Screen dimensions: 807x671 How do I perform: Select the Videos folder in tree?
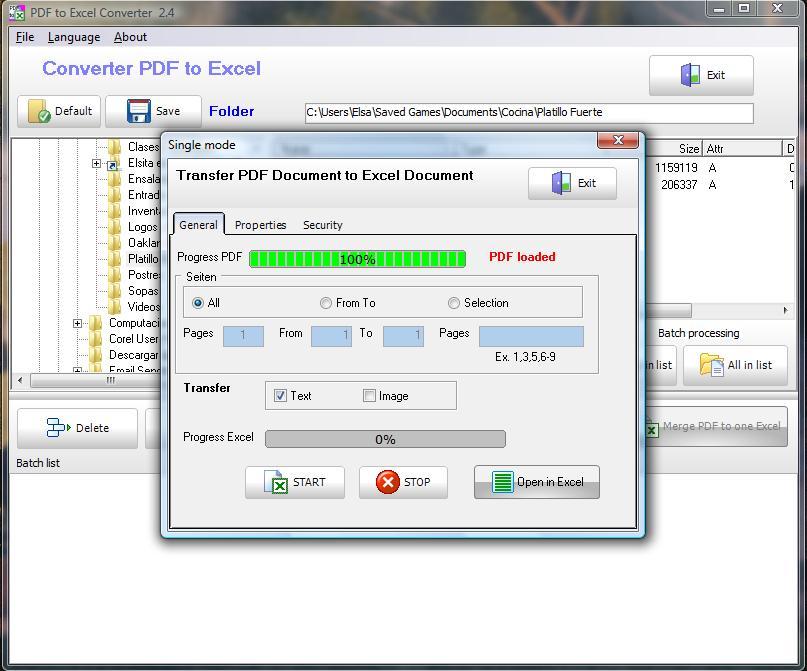click(x=144, y=307)
